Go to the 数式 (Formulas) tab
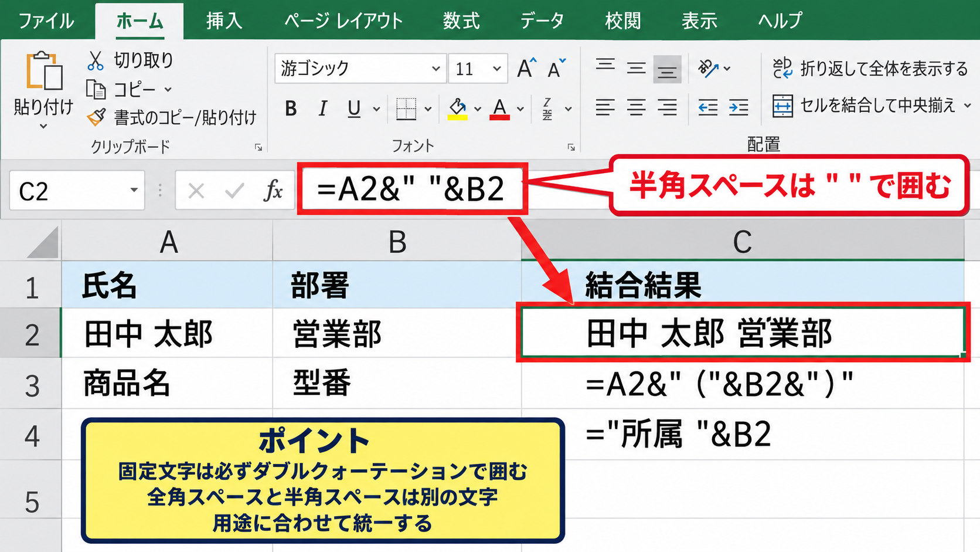 (x=461, y=21)
